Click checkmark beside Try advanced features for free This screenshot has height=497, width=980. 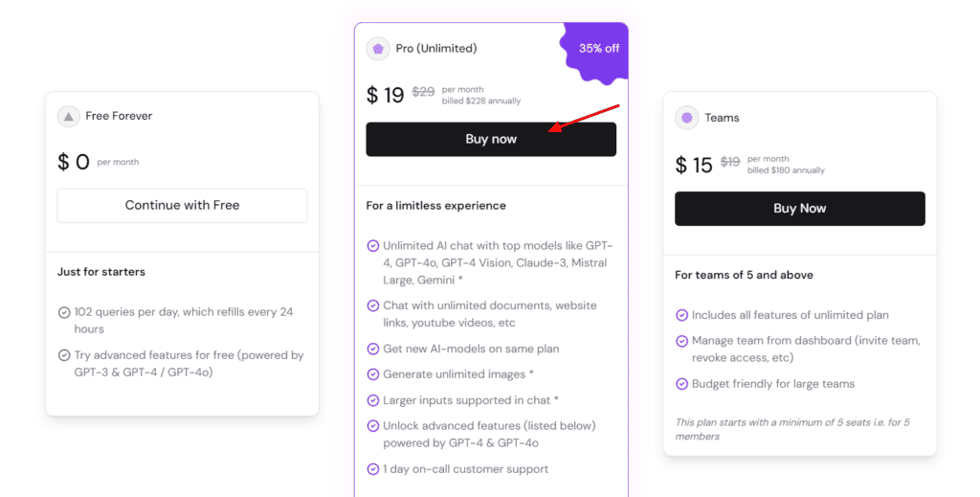[x=64, y=355]
